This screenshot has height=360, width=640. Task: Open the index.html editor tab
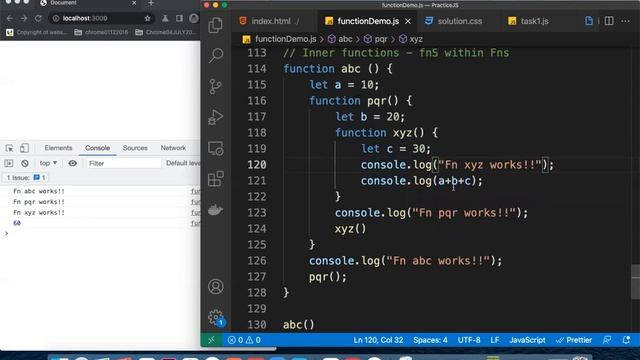(272, 21)
